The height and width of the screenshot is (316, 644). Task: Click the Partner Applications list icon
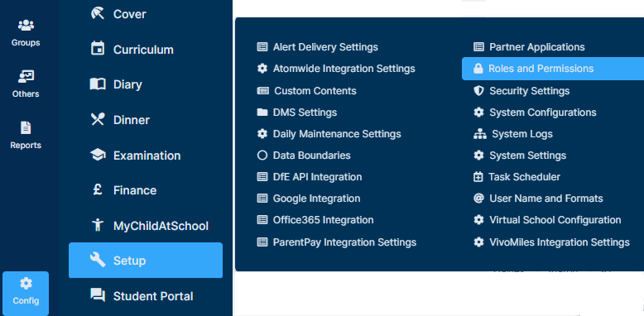[478, 47]
